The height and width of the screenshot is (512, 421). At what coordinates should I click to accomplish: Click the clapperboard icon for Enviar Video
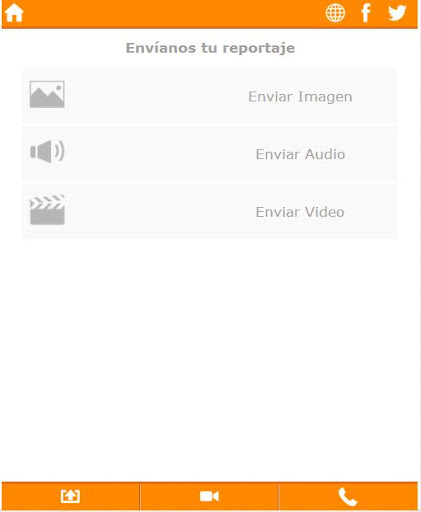click(47, 210)
